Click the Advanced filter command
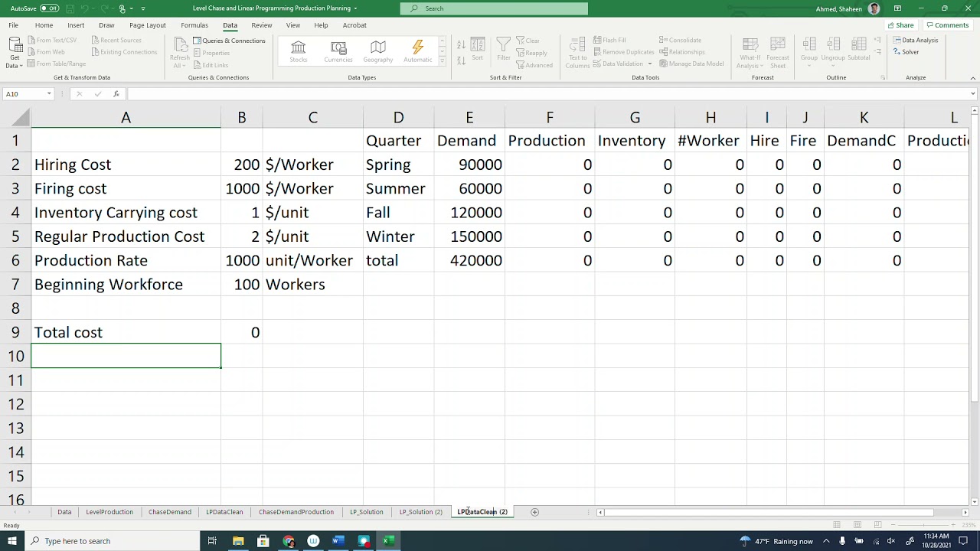 534,65
